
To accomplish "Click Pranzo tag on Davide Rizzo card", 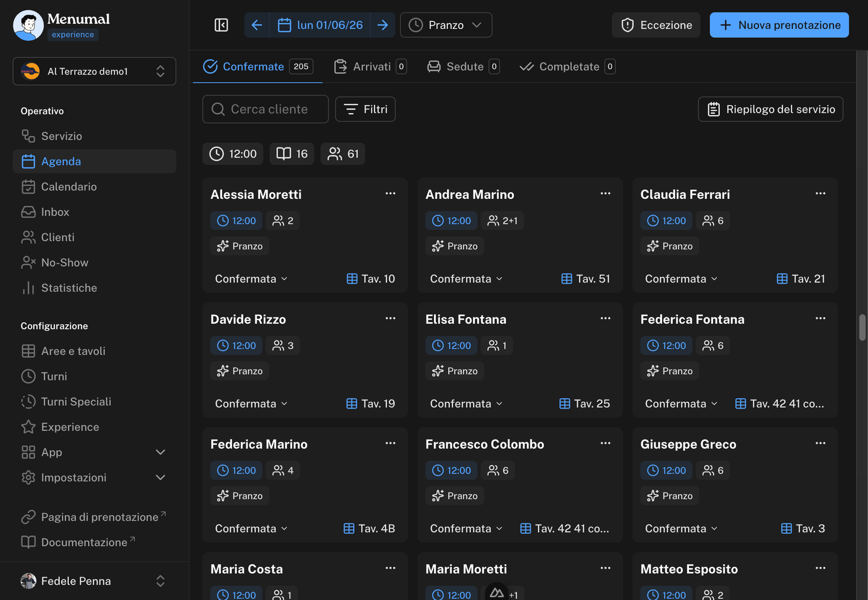I will pos(240,371).
